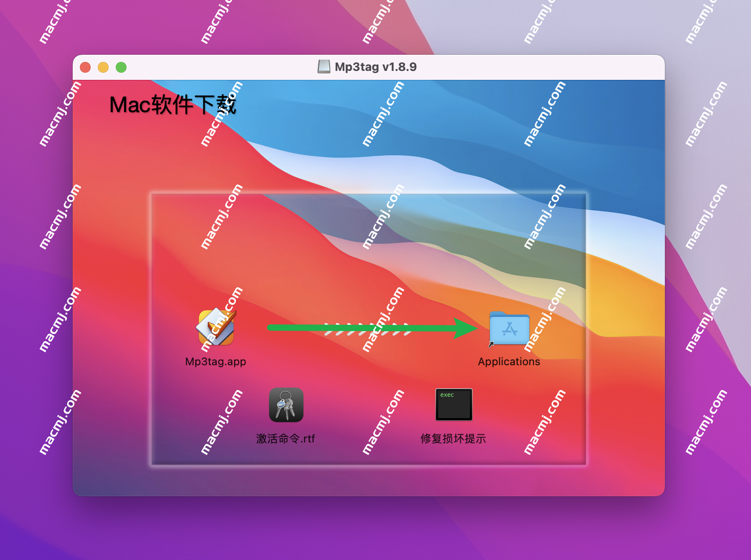Click the Mp3tag.app file name label
Screen dimensions: 751x560
pos(216,362)
